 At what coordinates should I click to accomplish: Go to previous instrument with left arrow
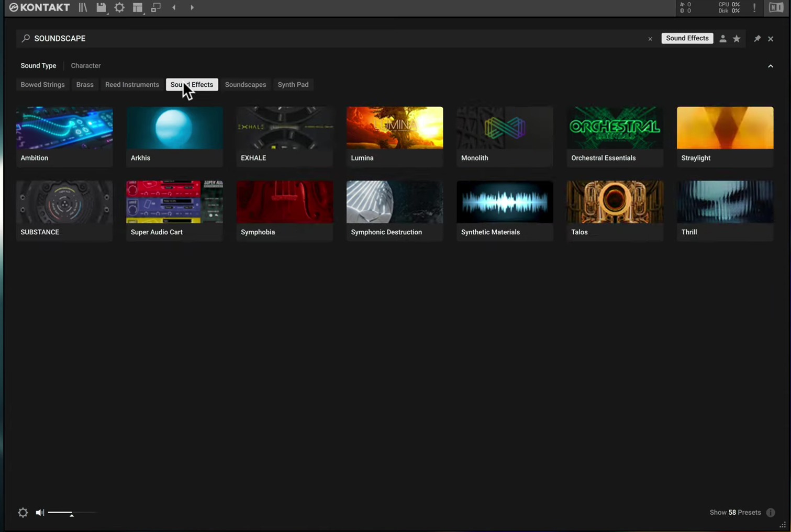click(174, 7)
